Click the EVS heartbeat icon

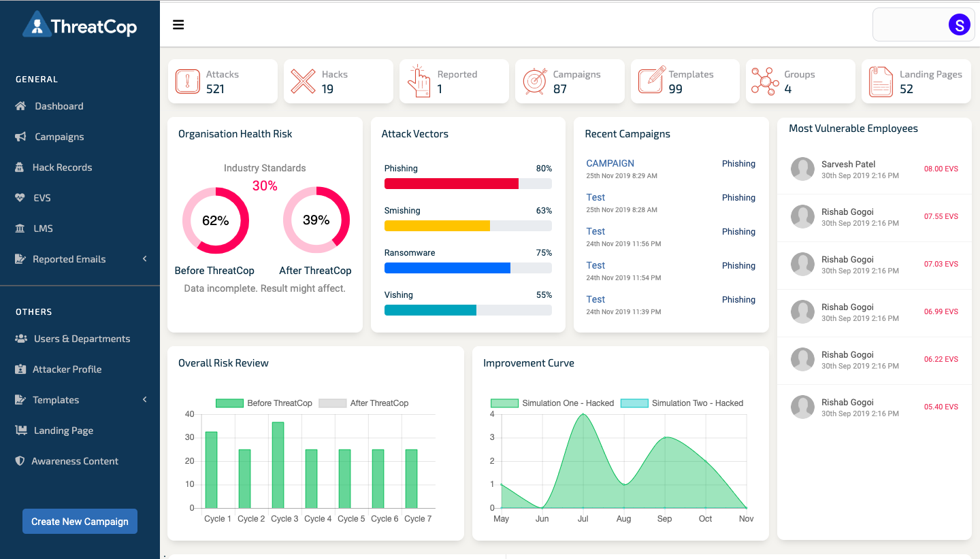pyautogui.click(x=20, y=198)
